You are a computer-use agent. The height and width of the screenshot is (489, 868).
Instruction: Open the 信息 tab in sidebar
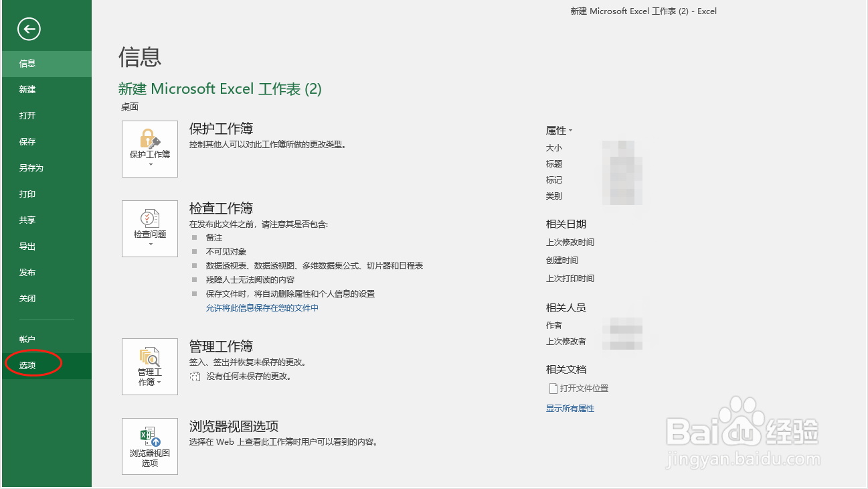tap(46, 64)
